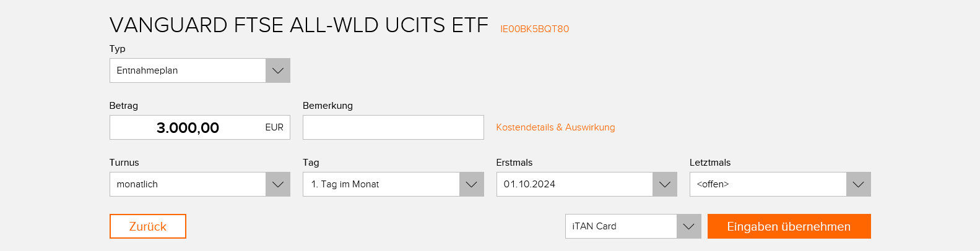Click the Typ dropdown arrow button

click(278, 70)
